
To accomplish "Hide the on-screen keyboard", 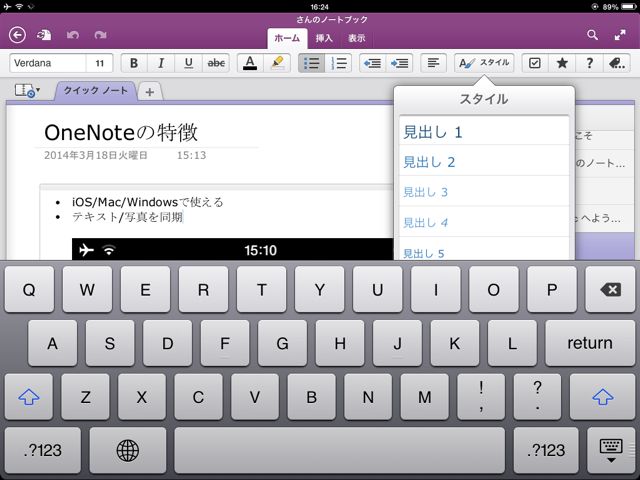I will click(x=611, y=450).
